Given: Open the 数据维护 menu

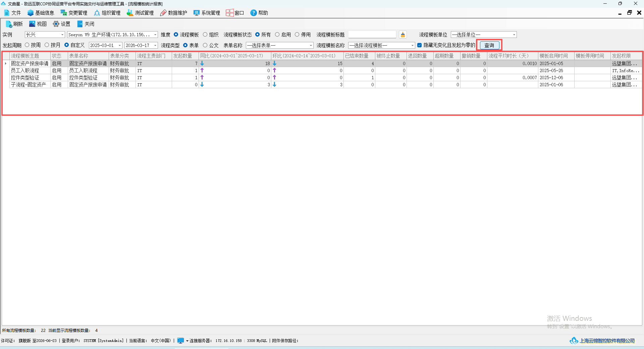Looking at the screenshot, I should click(173, 13).
